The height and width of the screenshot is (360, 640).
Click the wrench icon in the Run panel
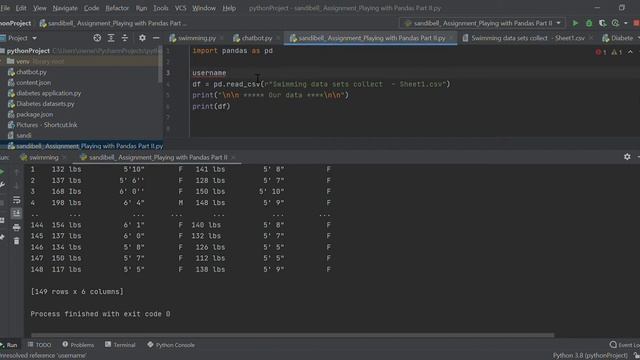2,185
